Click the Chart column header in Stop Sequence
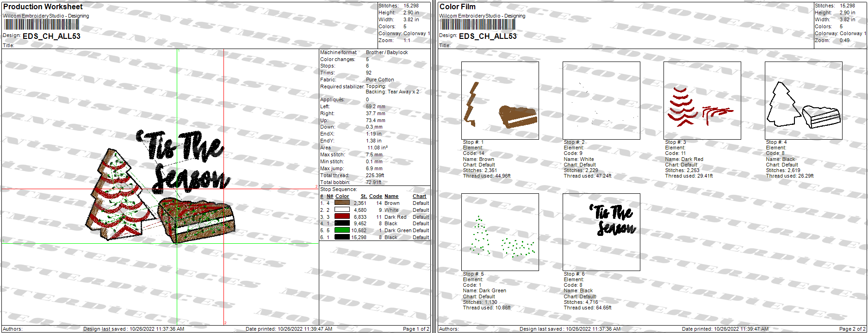This screenshot has width=868, height=333. tap(419, 196)
